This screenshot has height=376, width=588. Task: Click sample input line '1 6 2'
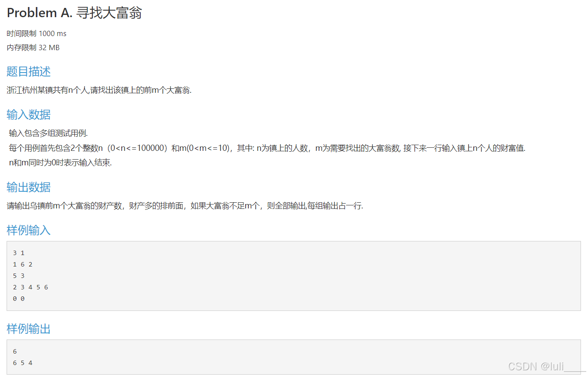tap(23, 264)
